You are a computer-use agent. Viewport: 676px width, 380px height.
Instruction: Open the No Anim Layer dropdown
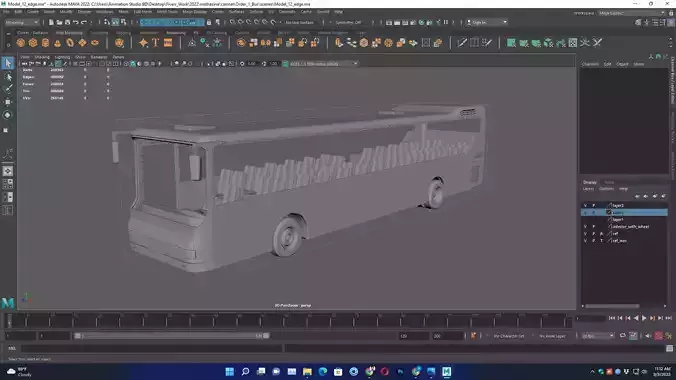553,336
